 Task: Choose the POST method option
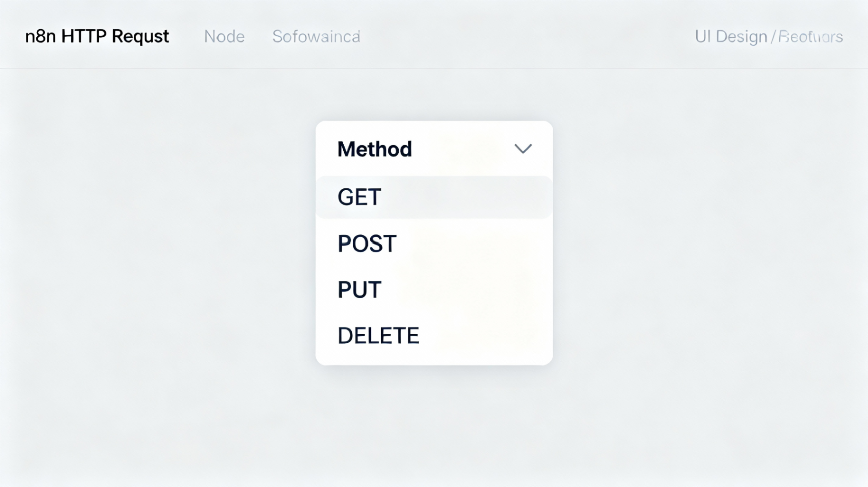pos(367,244)
